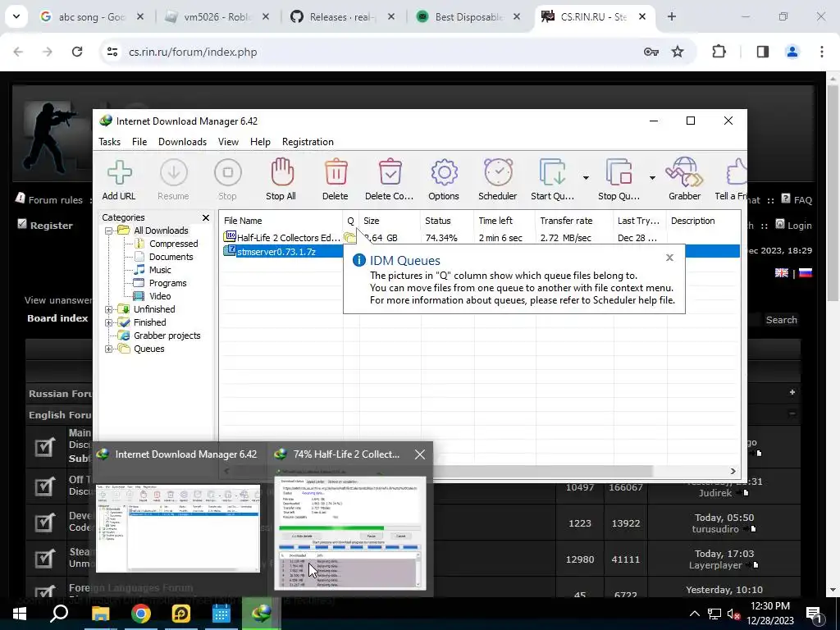840x630 pixels.
Task: Click the Delete Completed toolbar icon
Action: [x=390, y=172]
